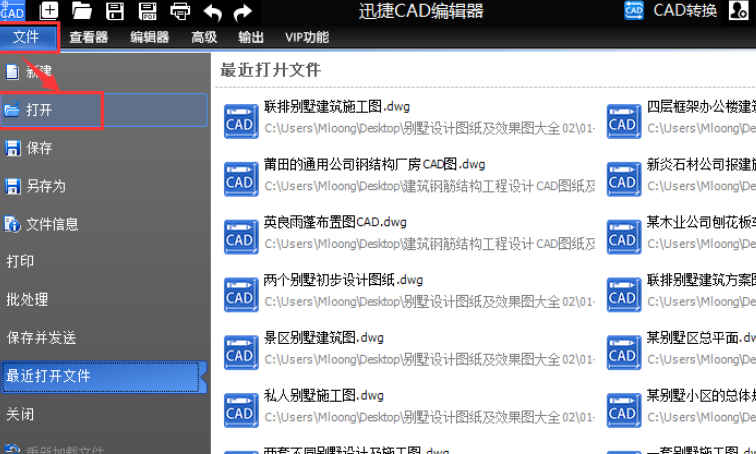Switch to the VIP功能 tab

pos(307,37)
